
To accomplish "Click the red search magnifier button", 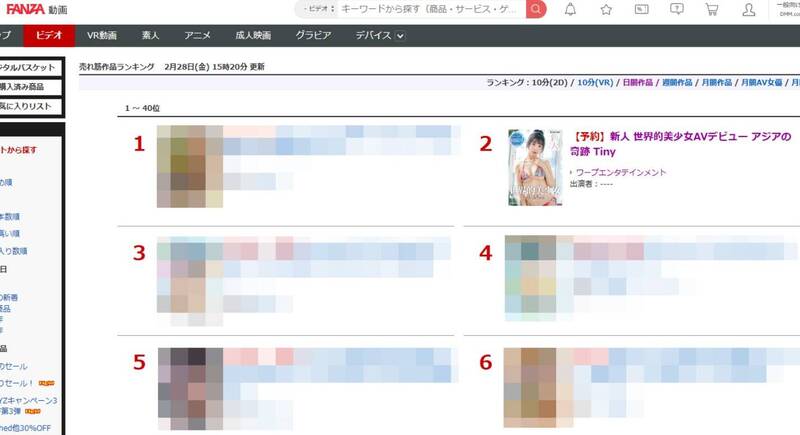I will 536,9.
